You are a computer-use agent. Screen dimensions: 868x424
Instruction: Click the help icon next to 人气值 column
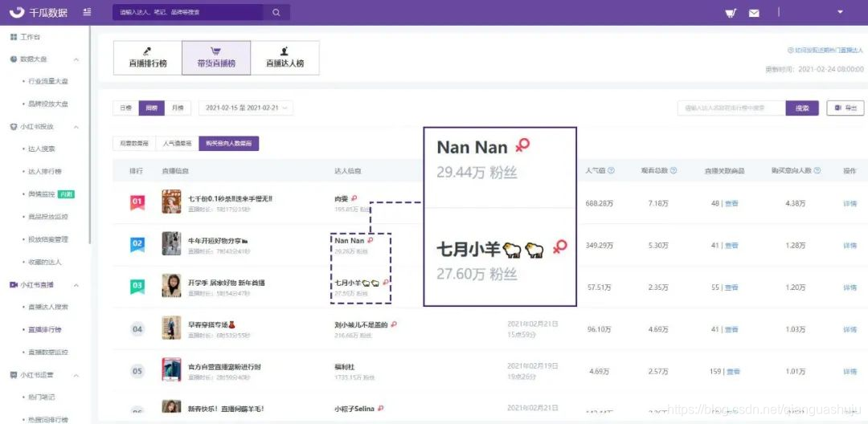click(611, 171)
